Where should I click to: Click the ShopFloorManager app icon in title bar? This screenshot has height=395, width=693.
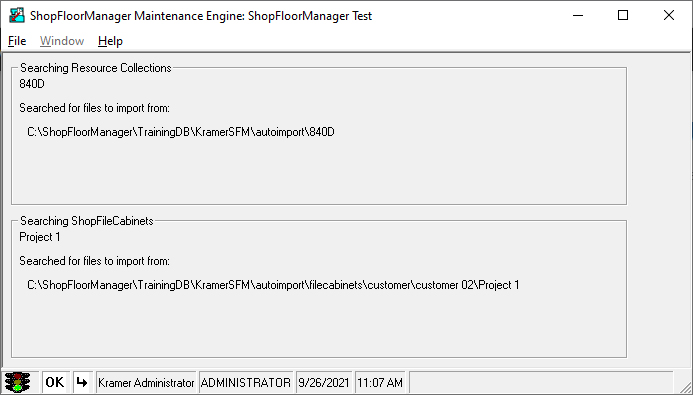pyautogui.click(x=17, y=15)
